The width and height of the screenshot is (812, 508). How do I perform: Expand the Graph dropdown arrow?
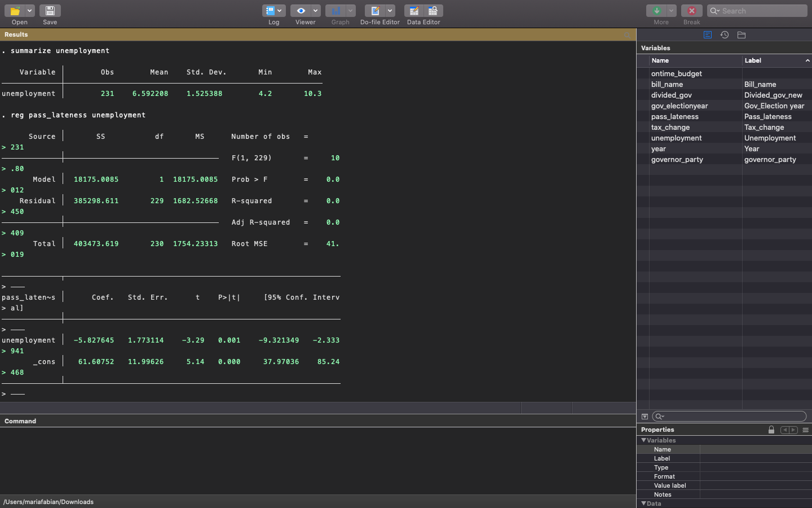point(351,11)
